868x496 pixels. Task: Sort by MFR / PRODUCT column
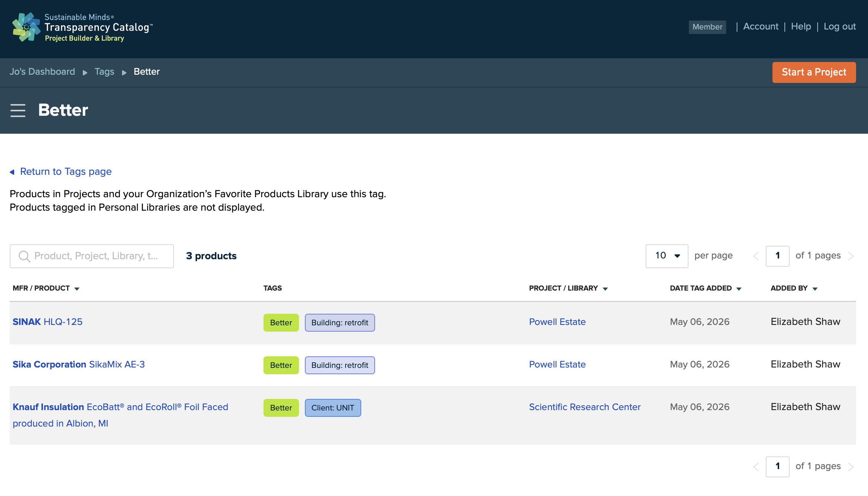click(x=46, y=288)
